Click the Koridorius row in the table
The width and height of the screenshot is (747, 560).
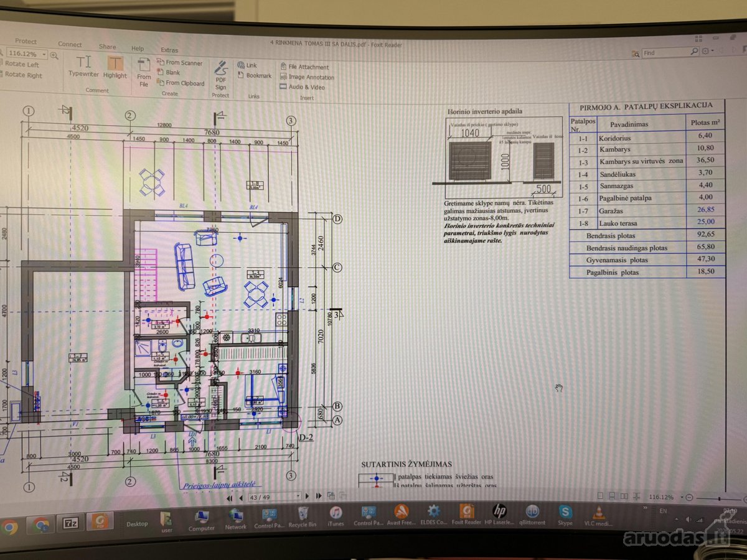point(647,136)
